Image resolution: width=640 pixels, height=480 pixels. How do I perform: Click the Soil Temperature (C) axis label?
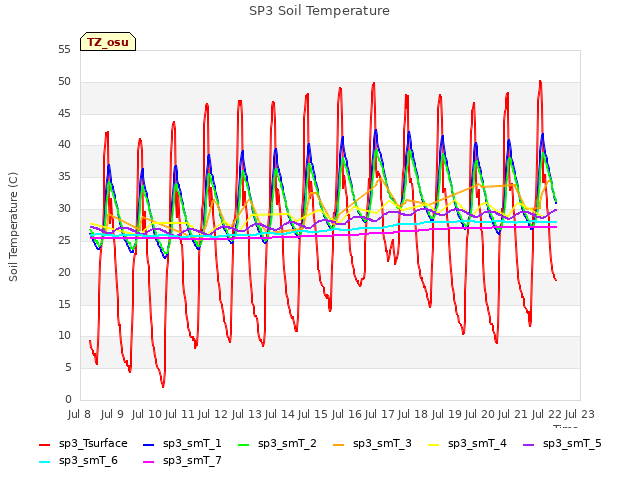point(13,227)
